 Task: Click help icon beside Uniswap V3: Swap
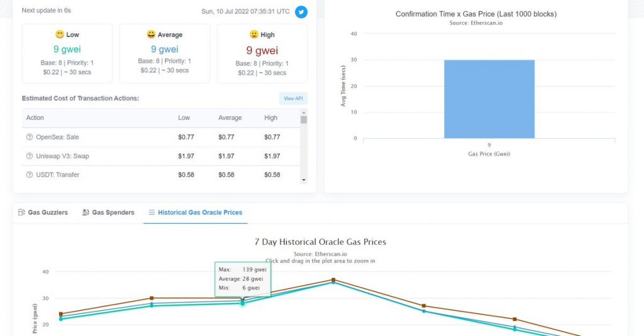click(30, 156)
